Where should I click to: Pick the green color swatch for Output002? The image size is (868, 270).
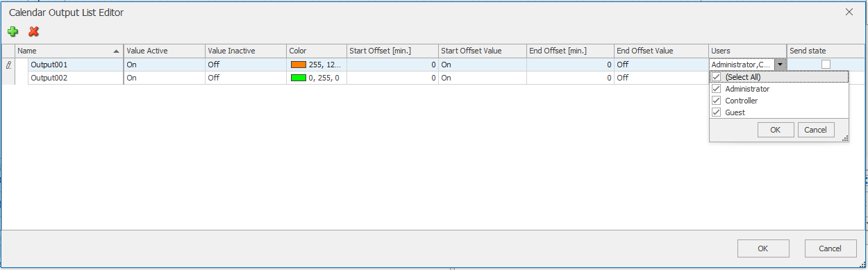point(299,78)
